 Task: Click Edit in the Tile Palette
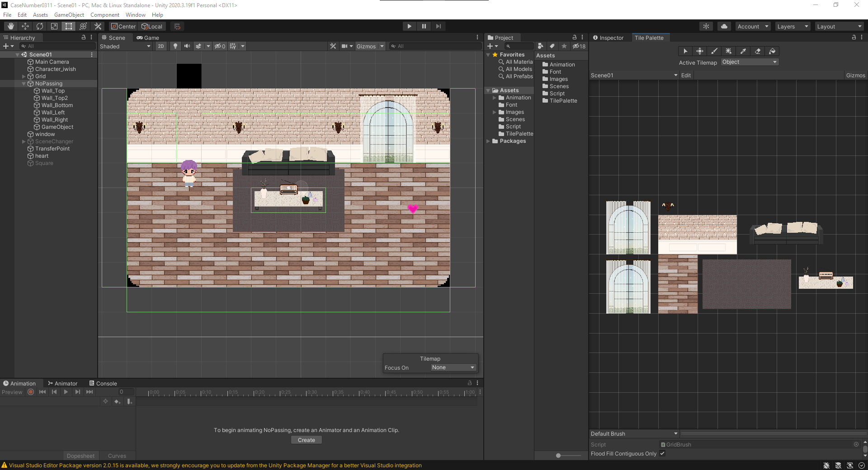[686, 75]
